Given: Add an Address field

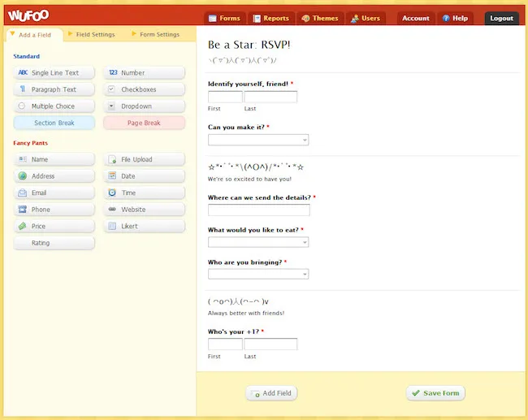Looking at the screenshot, I should point(54,176).
